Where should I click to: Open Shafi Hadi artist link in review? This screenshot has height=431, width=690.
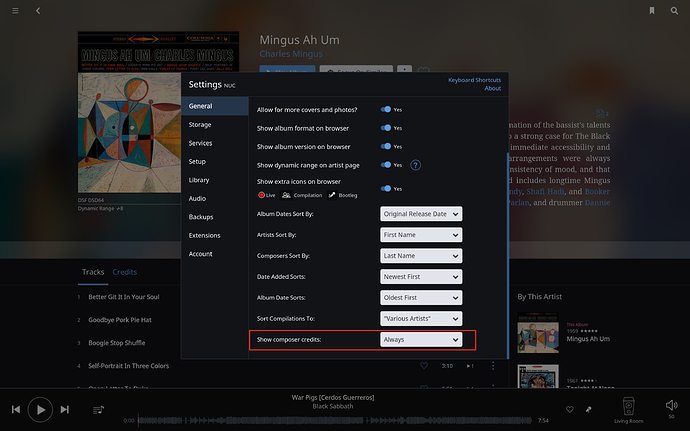pyautogui.click(x=545, y=192)
